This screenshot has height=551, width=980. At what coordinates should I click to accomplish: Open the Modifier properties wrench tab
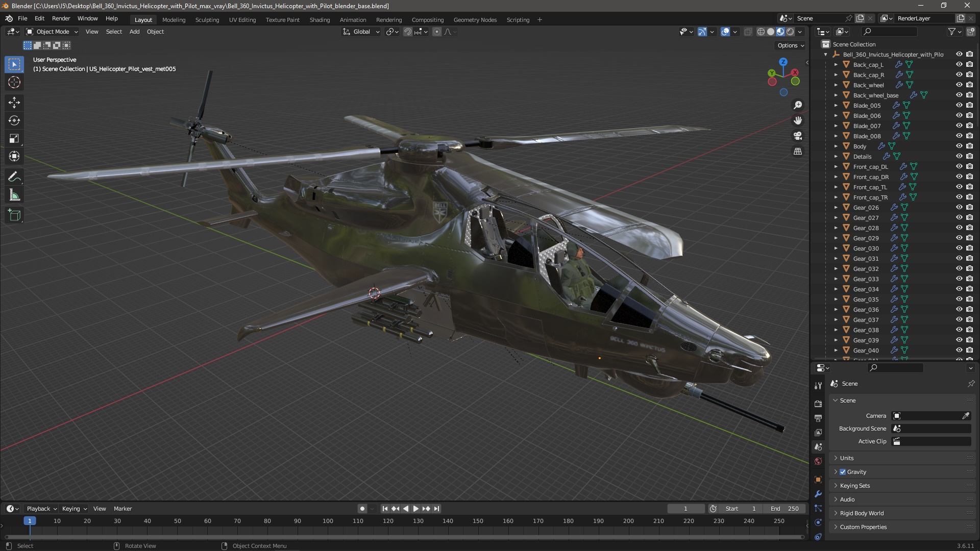click(818, 494)
